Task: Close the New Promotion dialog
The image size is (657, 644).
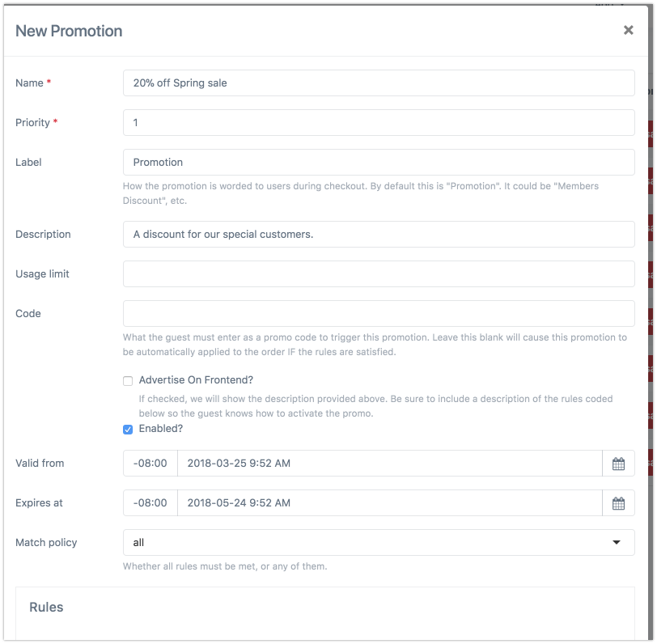Action: click(628, 30)
